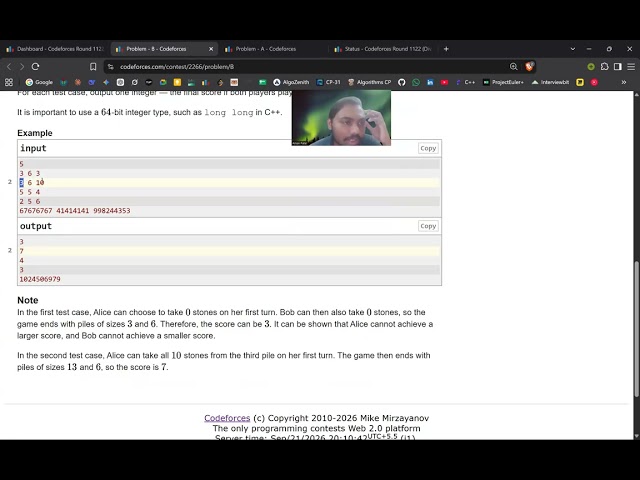Click the webcam video overlay
This screenshot has width=640, height=480.
(341, 118)
